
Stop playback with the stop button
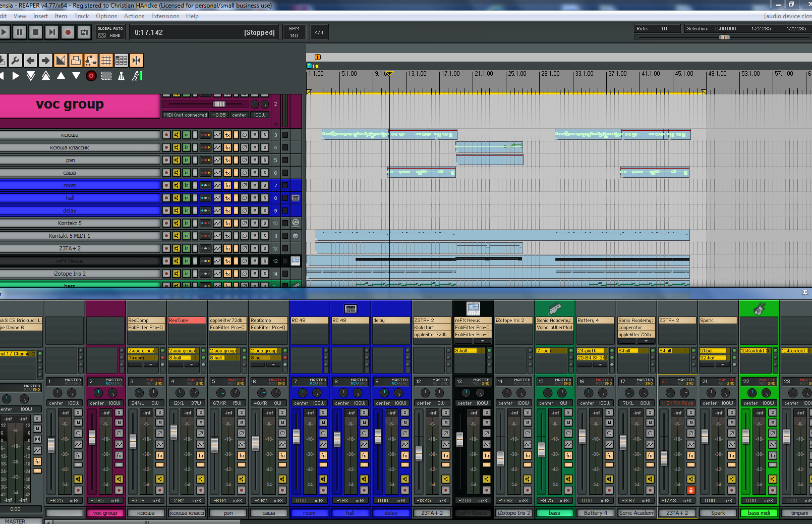pos(36,32)
